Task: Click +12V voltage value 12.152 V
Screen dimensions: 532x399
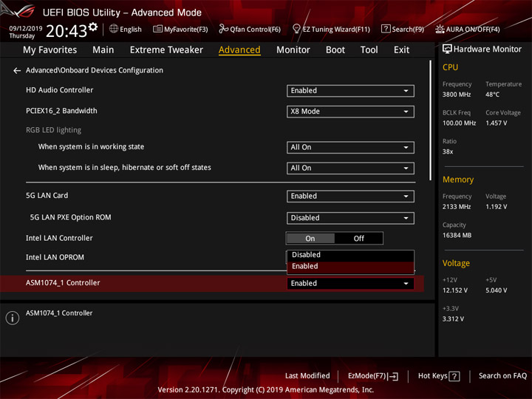Action: click(x=455, y=291)
